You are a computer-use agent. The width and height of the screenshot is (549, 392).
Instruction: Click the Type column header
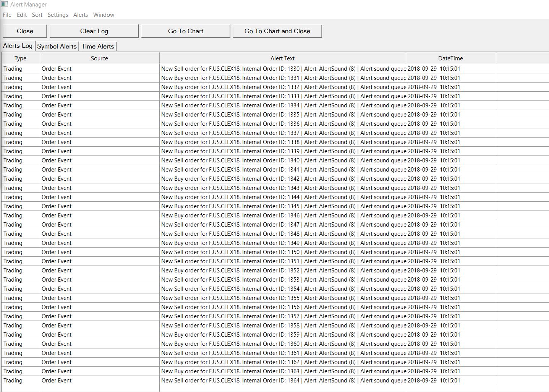pyautogui.click(x=20, y=58)
